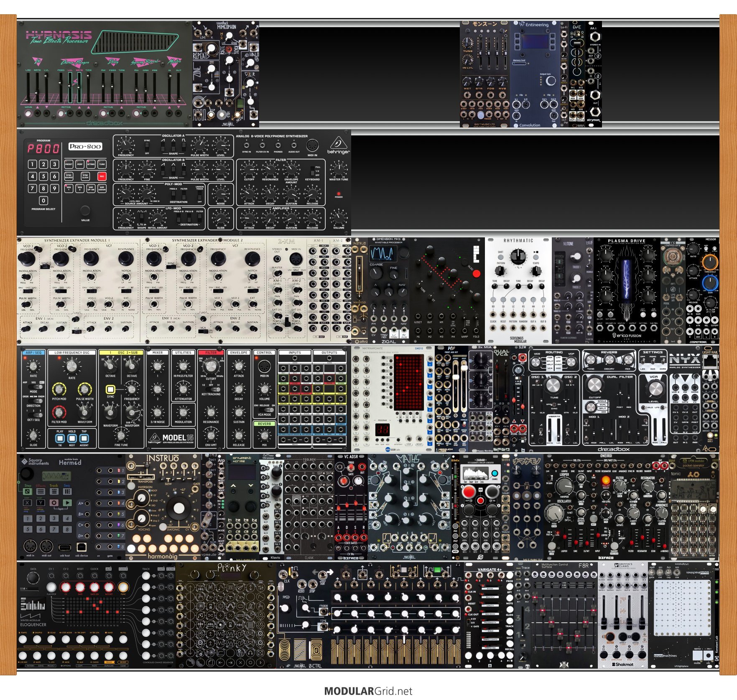737x700 pixels.
Task: Click the A slider on VC ADSR
Action: click(339, 508)
